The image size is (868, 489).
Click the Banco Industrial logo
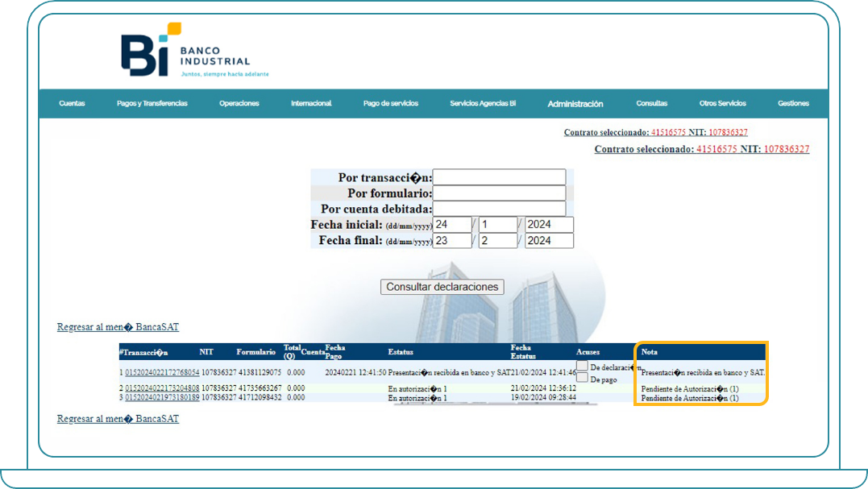(x=195, y=50)
